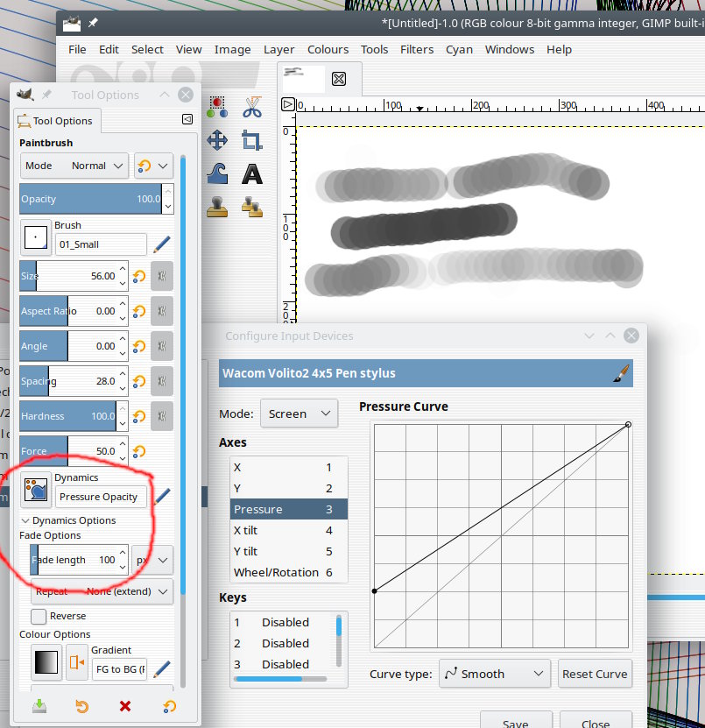Edit the 01_Small brush
The width and height of the screenshot is (705, 728).
161,244
